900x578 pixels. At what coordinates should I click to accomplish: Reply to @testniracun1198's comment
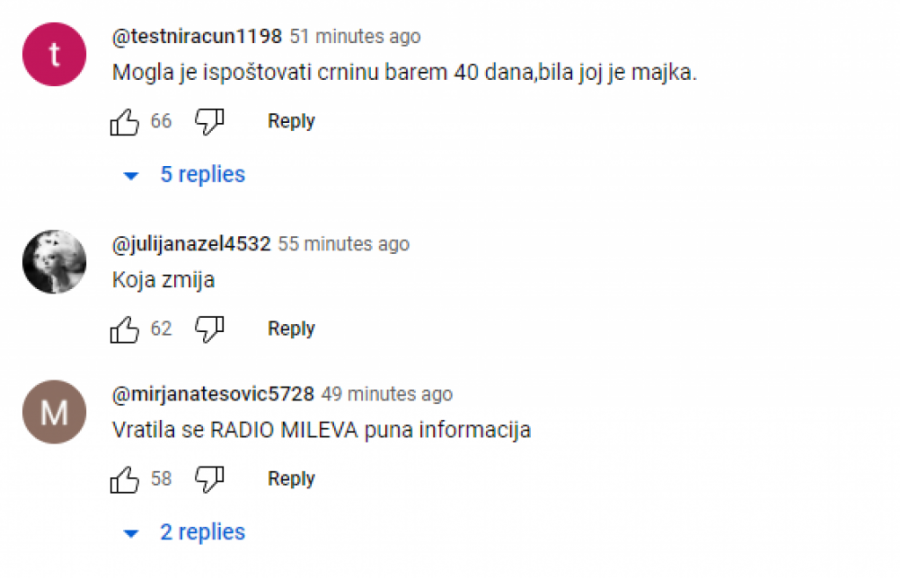pyautogui.click(x=292, y=122)
